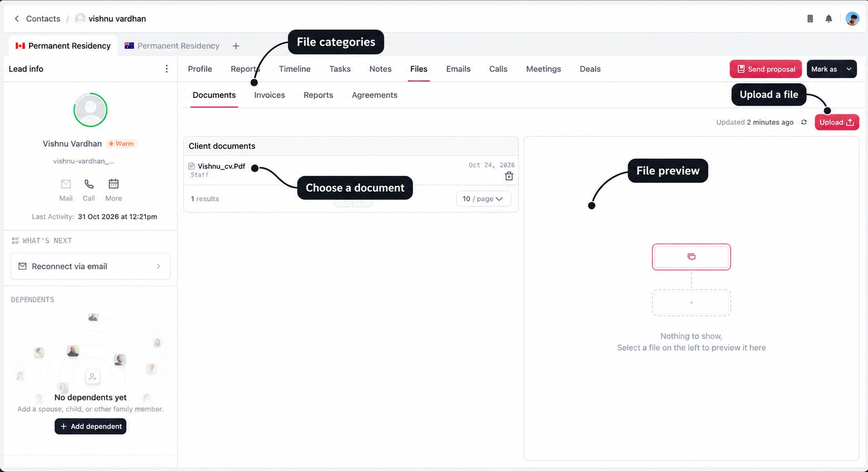The image size is (868, 472).
Task: Open the Profile tab
Action: (x=200, y=69)
